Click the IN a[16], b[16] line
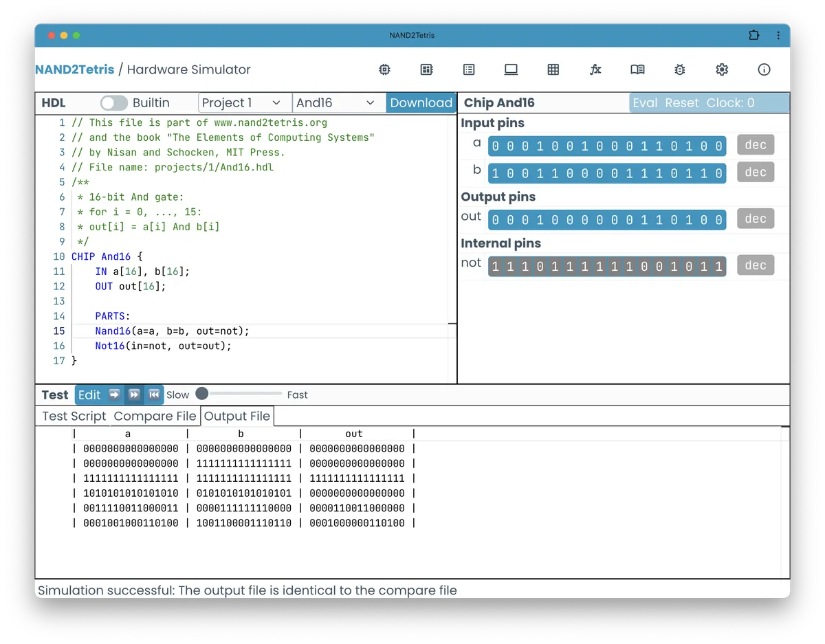825x644 pixels. (x=142, y=271)
